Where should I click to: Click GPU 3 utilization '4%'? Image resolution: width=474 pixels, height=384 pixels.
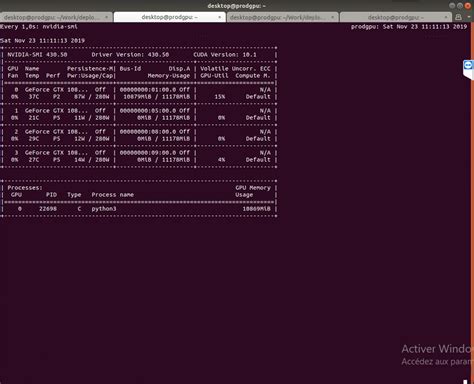pos(221,160)
